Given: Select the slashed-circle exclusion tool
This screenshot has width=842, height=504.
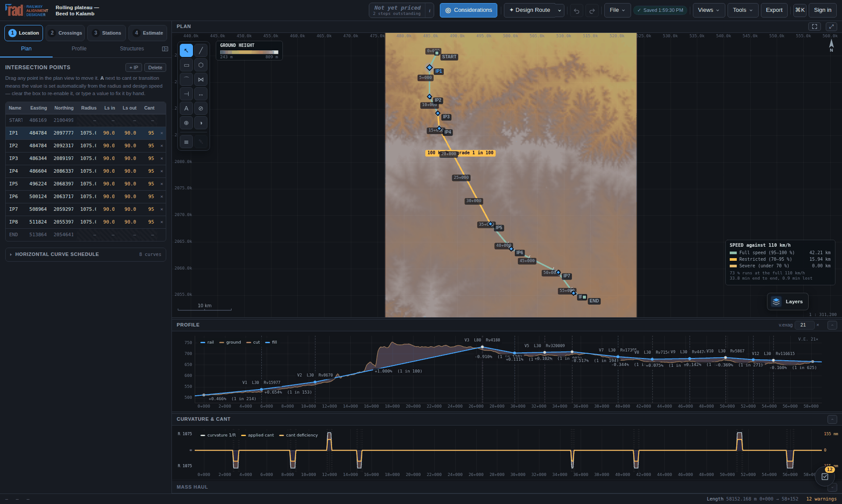Looking at the screenshot, I should pyautogui.click(x=201, y=108).
